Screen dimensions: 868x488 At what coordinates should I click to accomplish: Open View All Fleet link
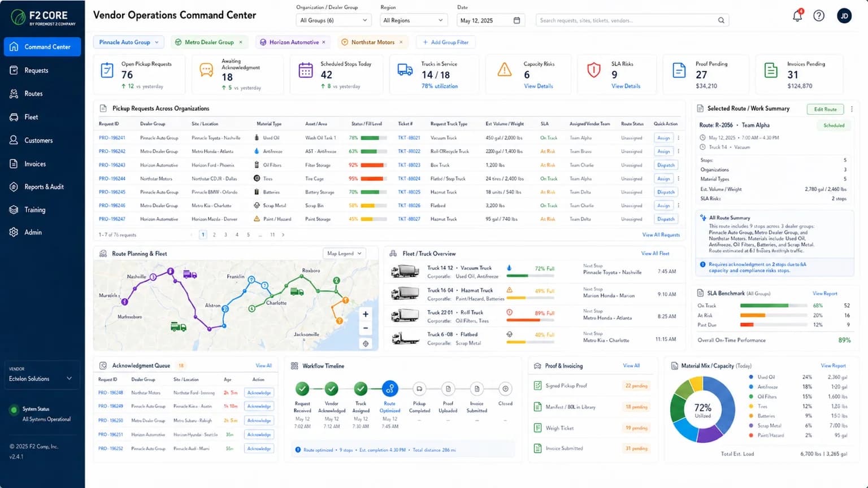(x=655, y=254)
